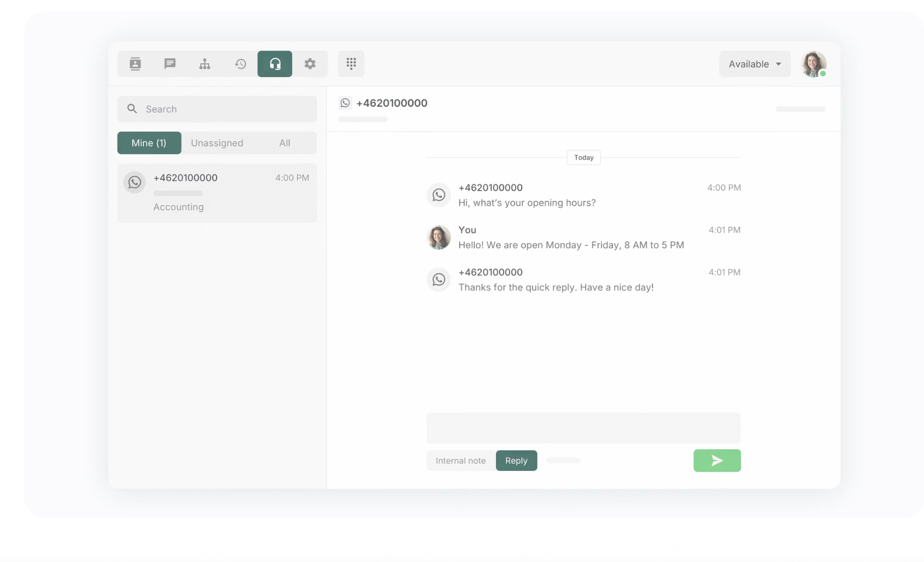Viewport: 924px width, 562px height.
Task: Click the organization hierarchy icon
Action: [x=205, y=64]
